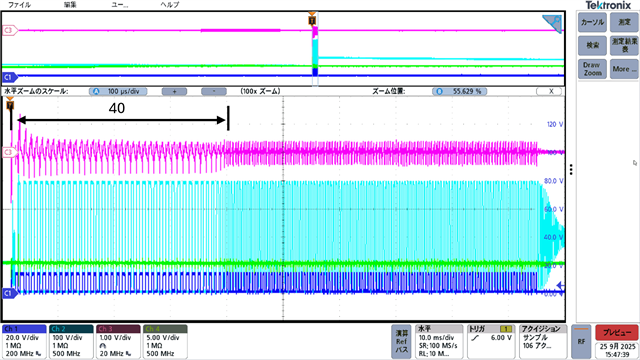
Task: Open the 検索 search button
Action: click(592, 45)
